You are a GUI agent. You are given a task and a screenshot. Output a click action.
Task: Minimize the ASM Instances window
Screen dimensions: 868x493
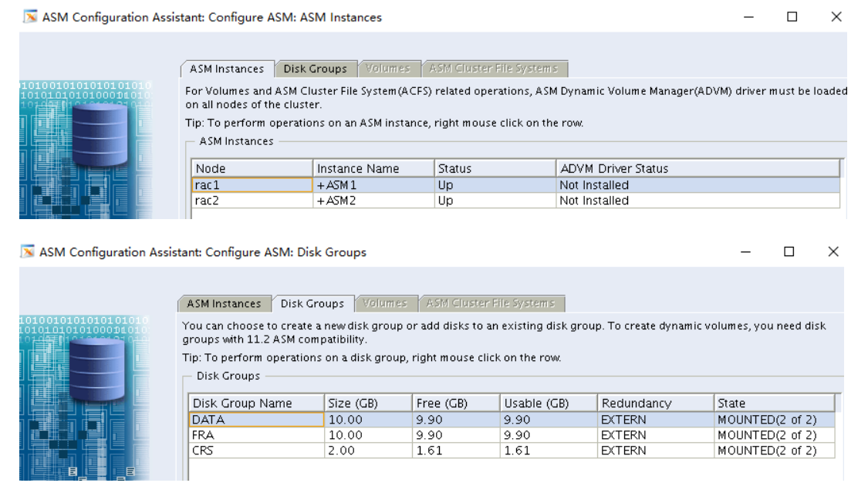748,17
